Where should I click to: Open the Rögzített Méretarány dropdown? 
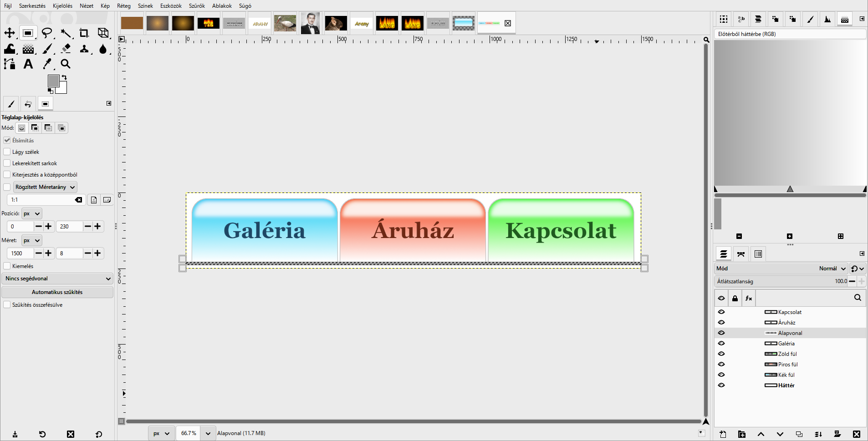coord(45,187)
